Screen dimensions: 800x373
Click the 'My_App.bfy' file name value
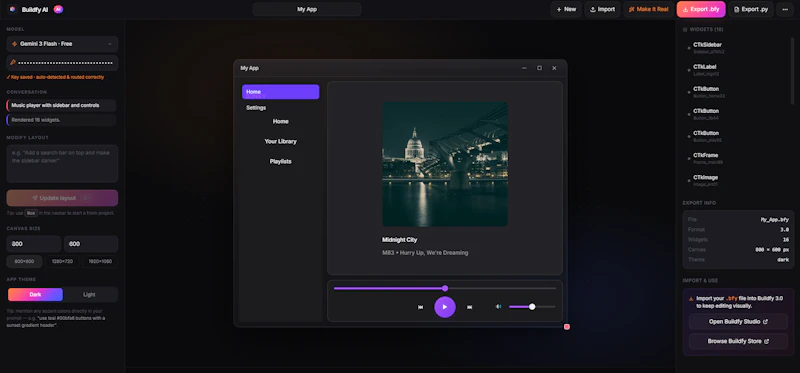(x=774, y=219)
